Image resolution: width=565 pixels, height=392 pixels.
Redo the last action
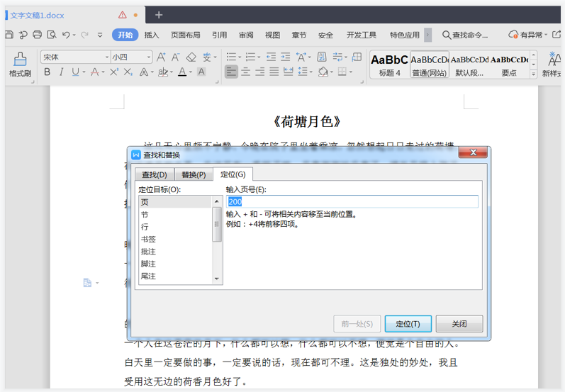click(x=84, y=35)
